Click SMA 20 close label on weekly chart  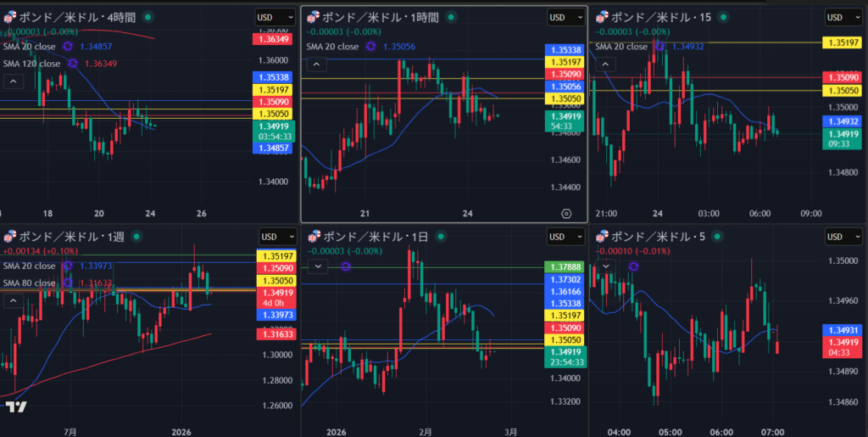(31, 266)
